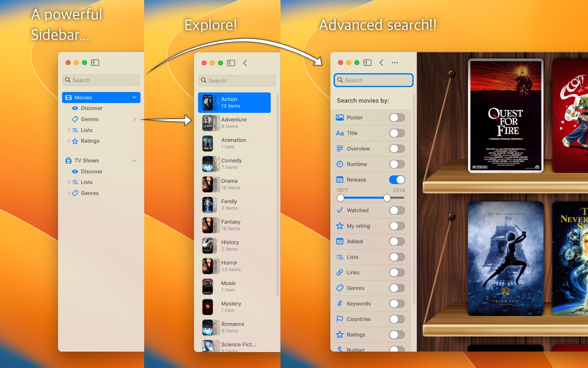This screenshot has width=588, height=368.
Task: Expand Movies Genres with right chevron
Action: point(135,119)
